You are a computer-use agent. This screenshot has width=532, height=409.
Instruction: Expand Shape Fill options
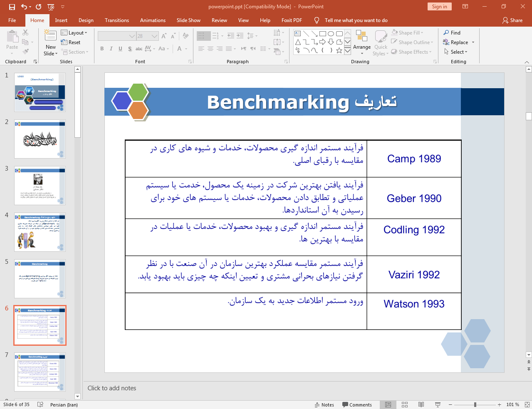(x=408, y=32)
